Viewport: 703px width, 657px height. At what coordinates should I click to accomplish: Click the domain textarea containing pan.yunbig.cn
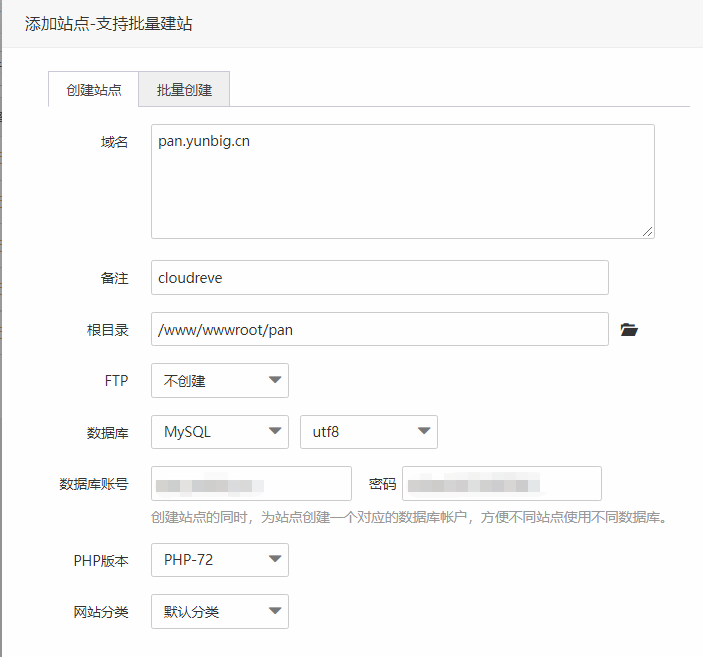click(402, 181)
